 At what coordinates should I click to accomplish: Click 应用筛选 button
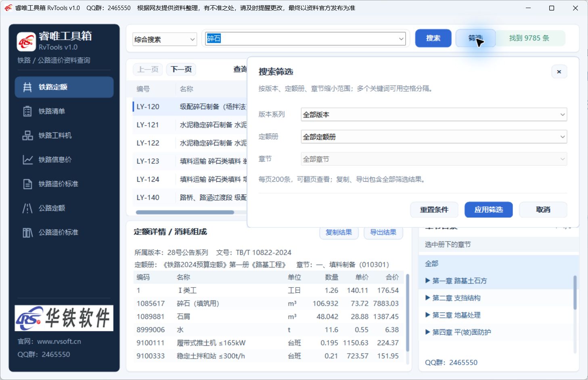pos(489,210)
